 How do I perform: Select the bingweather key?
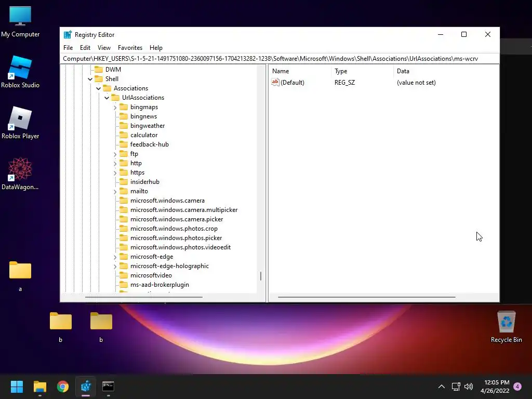(x=148, y=126)
